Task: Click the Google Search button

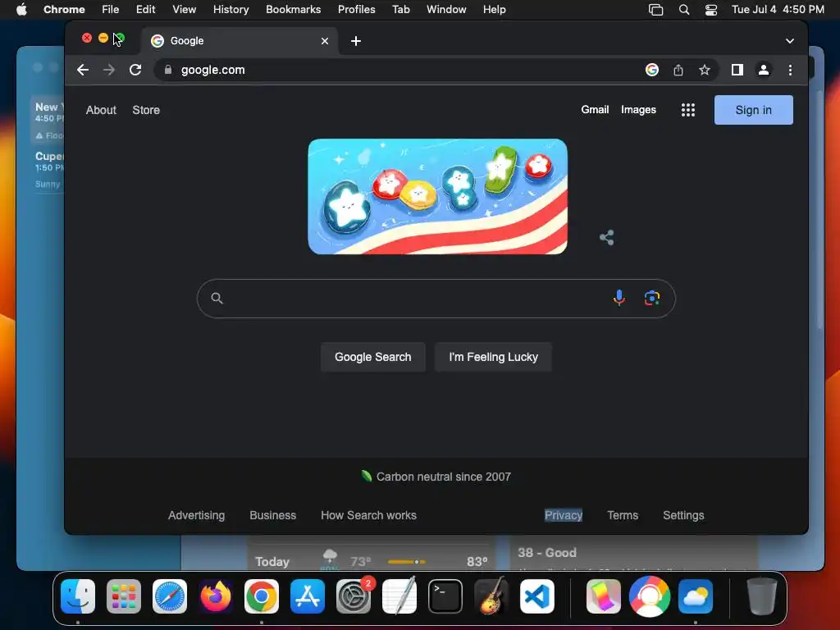Action: (373, 357)
